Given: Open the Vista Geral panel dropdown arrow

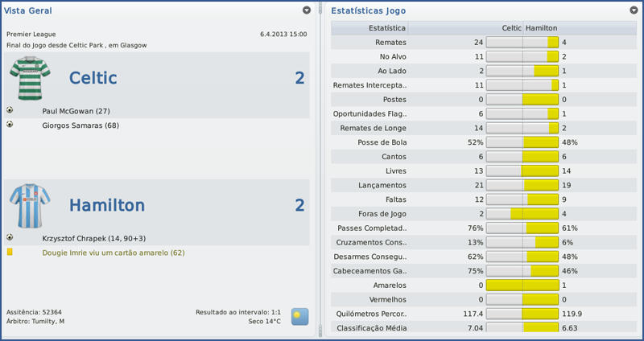Looking at the screenshot, I should click(307, 10).
